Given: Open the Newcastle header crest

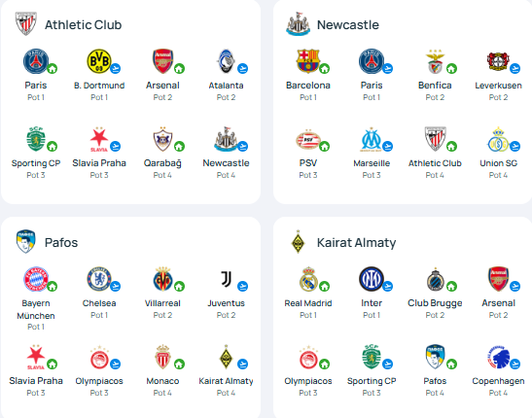Looking at the screenshot, I should click(x=298, y=24).
